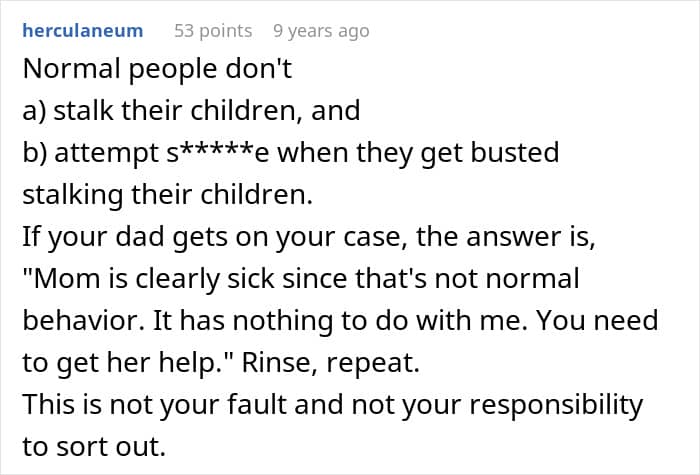Open the herculaneum user profile link

(x=82, y=30)
